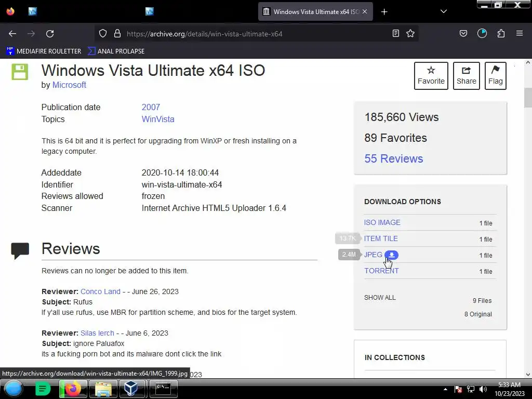532x399 pixels.
Task: Click the 89 Favorites text
Action: click(395, 138)
